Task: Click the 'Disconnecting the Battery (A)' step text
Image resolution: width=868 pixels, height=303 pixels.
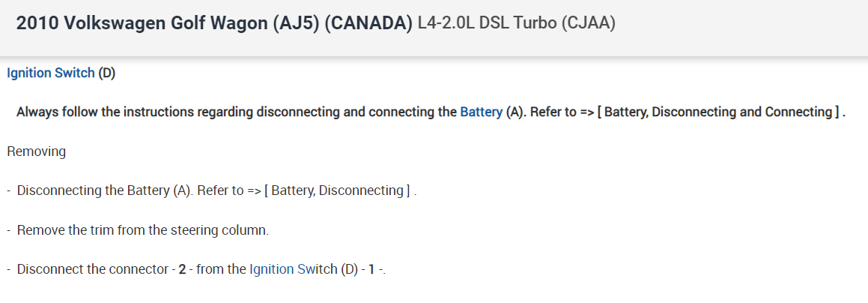Action: click(x=105, y=190)
